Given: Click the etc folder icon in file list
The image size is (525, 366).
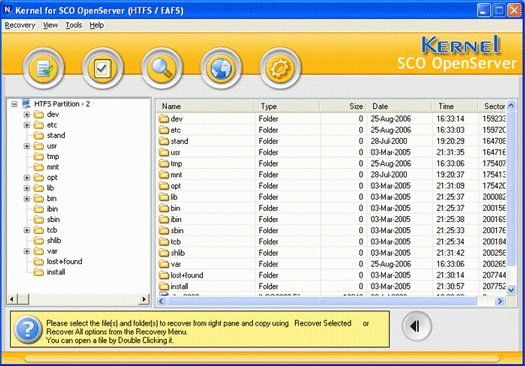Looking at the screenshot, I should click(x=164, y=130).
